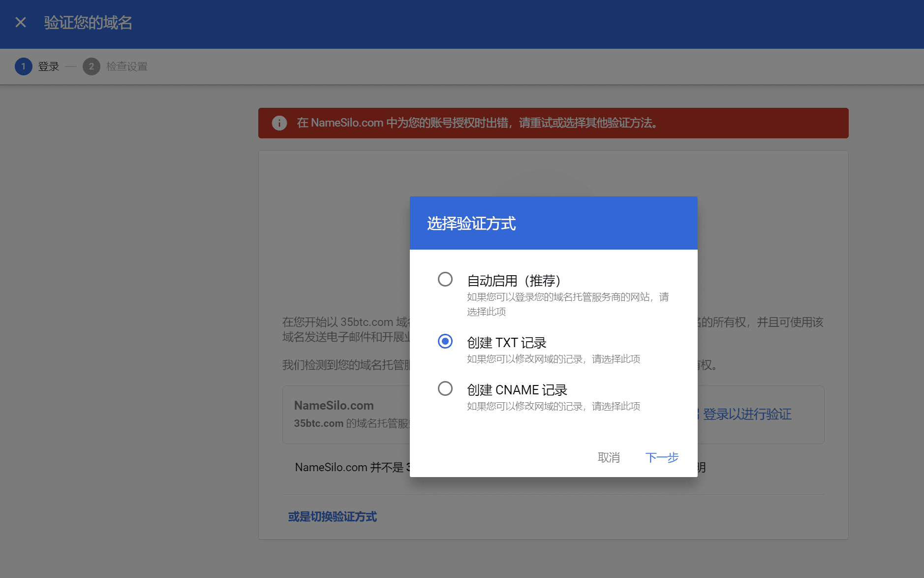Screen dimensions: 924x578
Task: Click 取消 to dismiss the dialog
Action: point(609,458)
